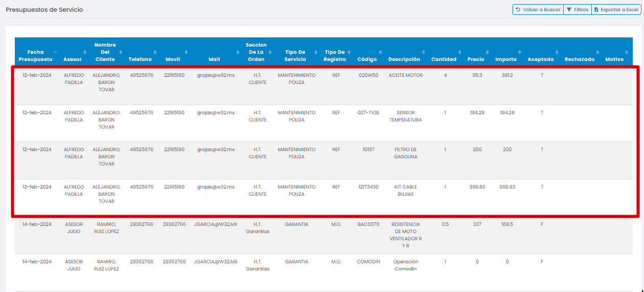644x292 pixels.
Task: Click RAMIRO, RUIZ LOPEZ in BAC0070 row
Action: (106, 228)
